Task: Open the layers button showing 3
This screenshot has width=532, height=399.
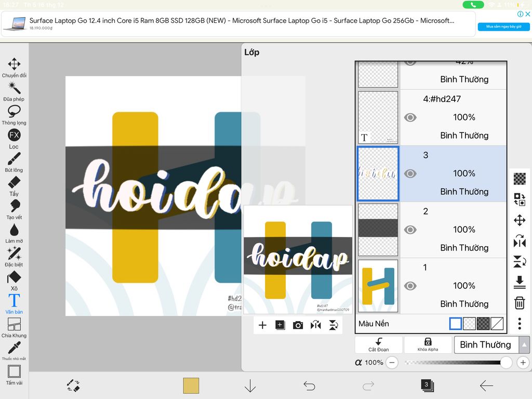Action: 427,385
